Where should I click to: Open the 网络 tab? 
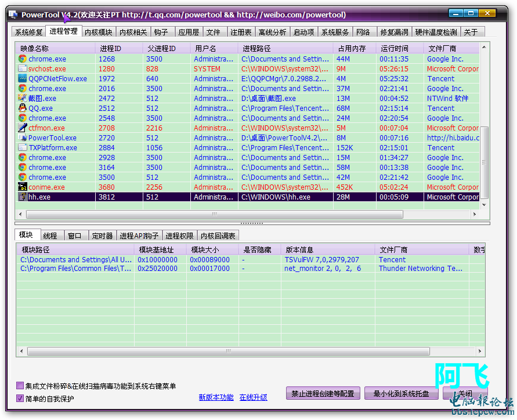click(363, 32)
